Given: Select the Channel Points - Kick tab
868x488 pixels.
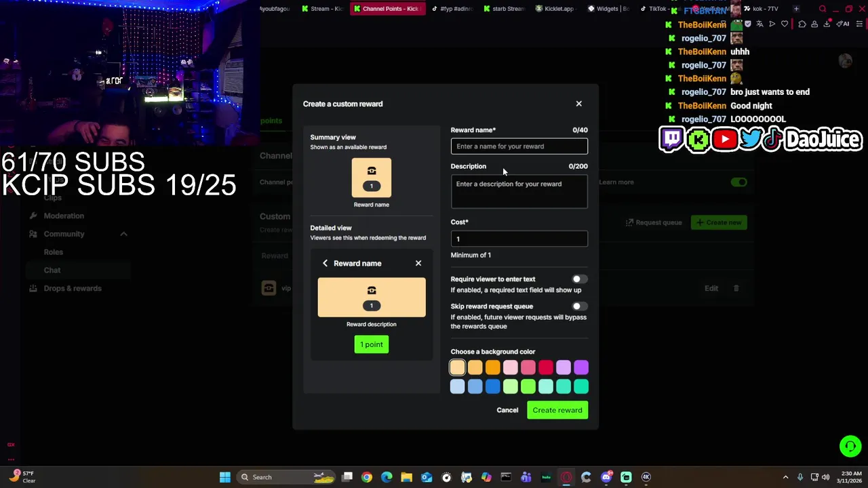Looking at the screenshot, I should [x=387, y=9].
